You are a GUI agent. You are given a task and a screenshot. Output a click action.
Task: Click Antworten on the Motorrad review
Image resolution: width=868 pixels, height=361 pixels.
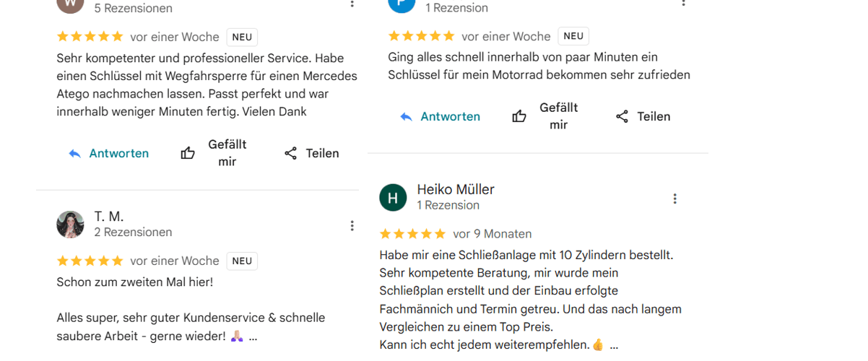click(x=450, y=116)
